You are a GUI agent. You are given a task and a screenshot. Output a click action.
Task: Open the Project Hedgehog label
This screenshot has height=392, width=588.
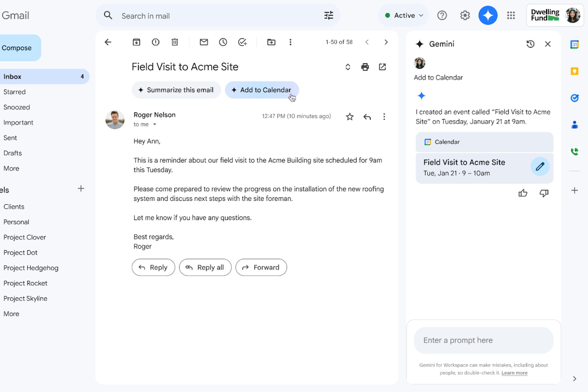(31, 268)
